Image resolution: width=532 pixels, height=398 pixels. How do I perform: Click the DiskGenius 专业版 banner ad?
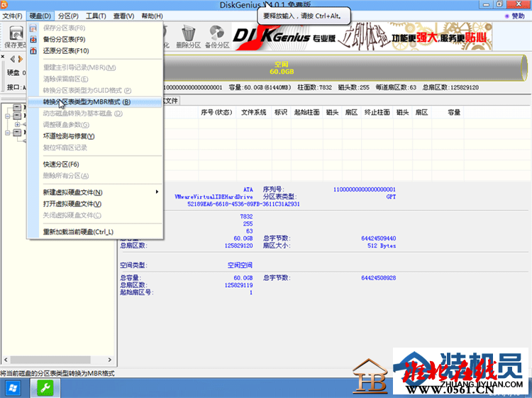point(362,37)
